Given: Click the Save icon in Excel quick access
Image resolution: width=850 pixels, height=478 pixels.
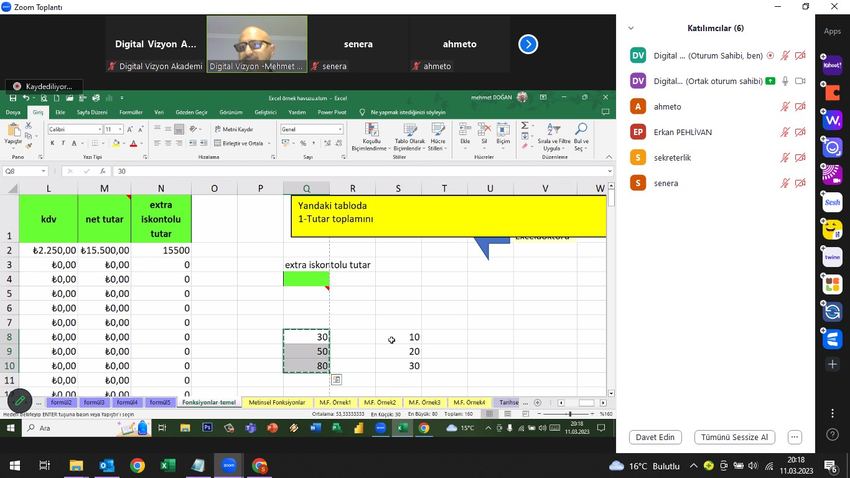Looking at the screenshot, I should click(x=12, y=98).
